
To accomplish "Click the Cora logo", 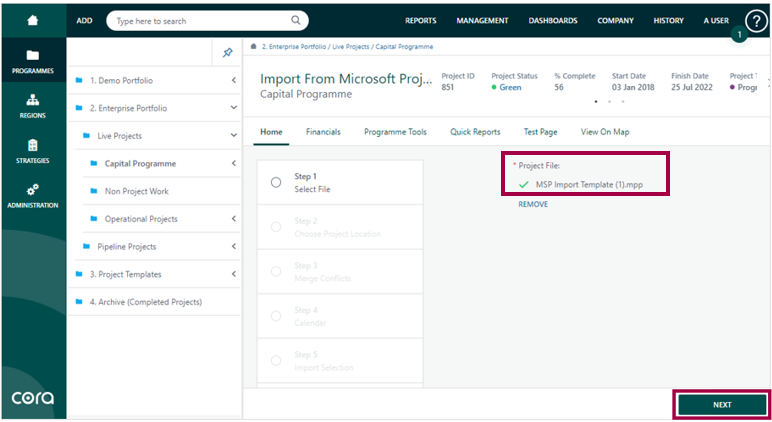I will click(32, 397).
